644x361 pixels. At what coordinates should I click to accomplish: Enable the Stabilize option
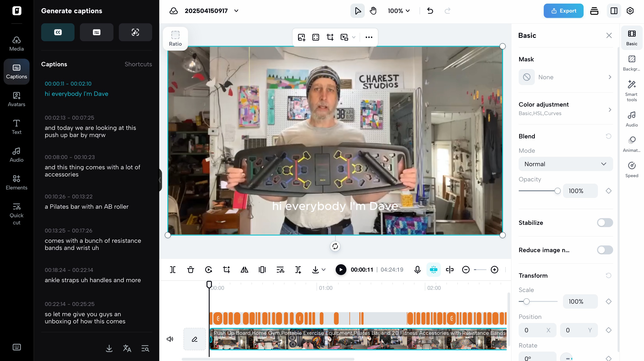coord(604,223)
